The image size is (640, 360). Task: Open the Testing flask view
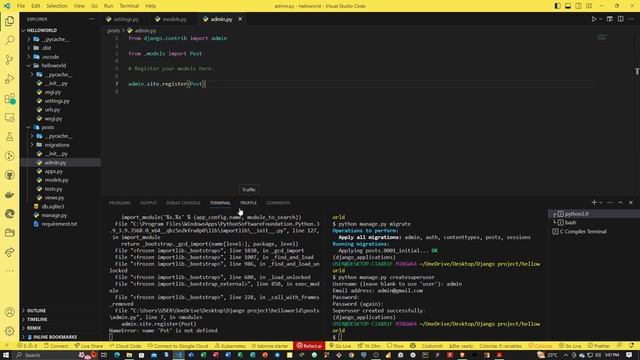9,137
